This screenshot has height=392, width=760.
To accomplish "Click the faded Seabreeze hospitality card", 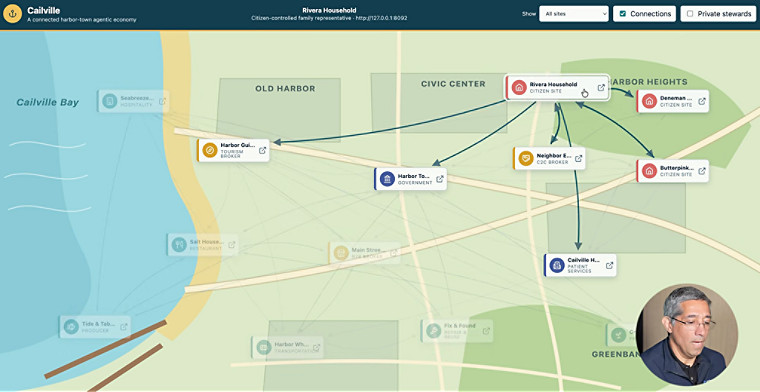I will coord(133,101).
